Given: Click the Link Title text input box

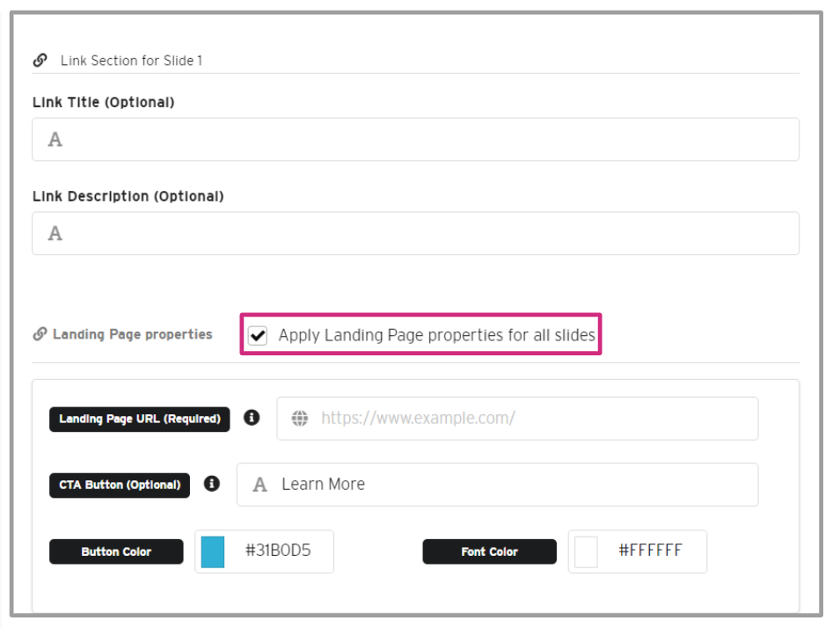Looking at the screenshot, I should click(x=422, y=140).
